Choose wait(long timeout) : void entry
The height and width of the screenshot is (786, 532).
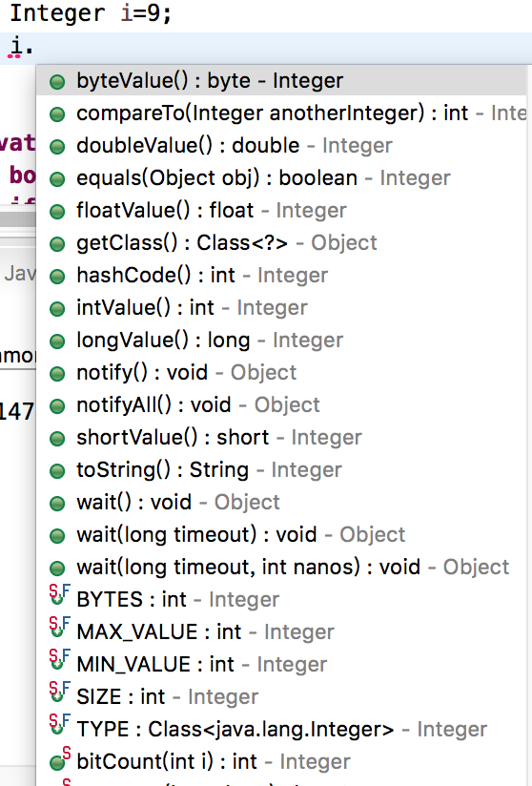pos(281,535)
